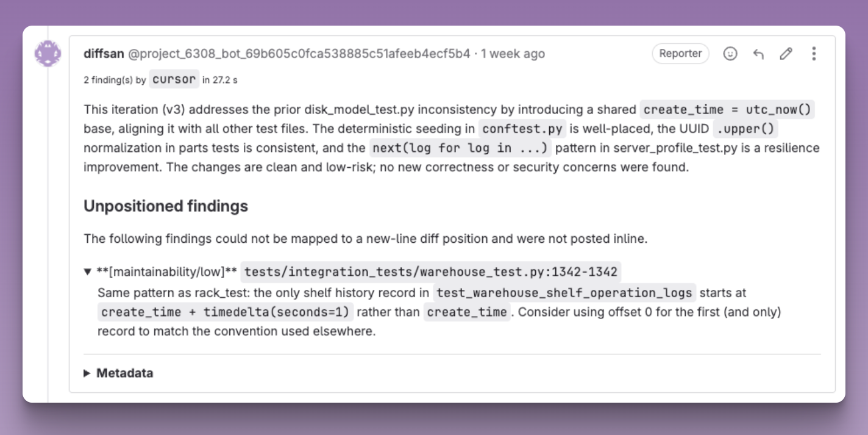Add an emoji reaction to the comment
The width and height of the screenshot is (868, 435).
[x=730, y=54]
